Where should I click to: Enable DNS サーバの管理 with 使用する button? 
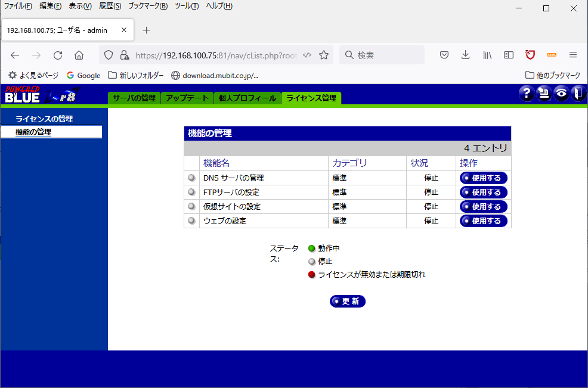pyautogui.click(x=484, y=178)
